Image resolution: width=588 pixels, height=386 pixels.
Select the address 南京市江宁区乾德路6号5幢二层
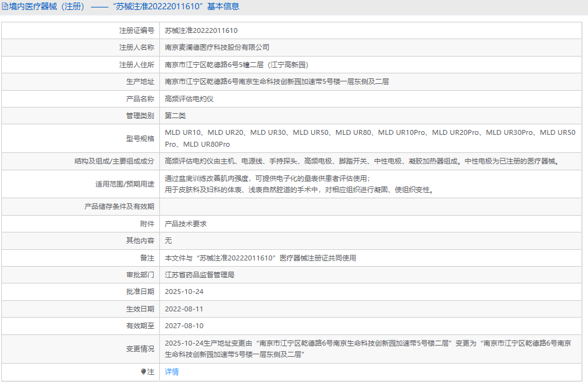click(x=236, y=65)
